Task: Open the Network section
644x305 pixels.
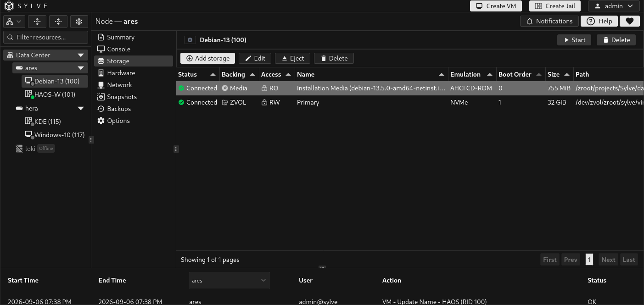Action: pos(134,85)
